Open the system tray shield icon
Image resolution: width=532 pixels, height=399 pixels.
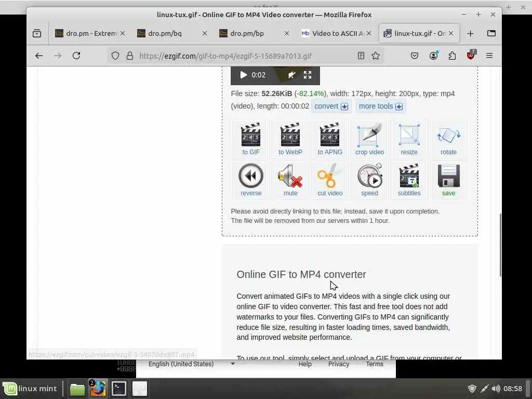click(x=472, y=389)
